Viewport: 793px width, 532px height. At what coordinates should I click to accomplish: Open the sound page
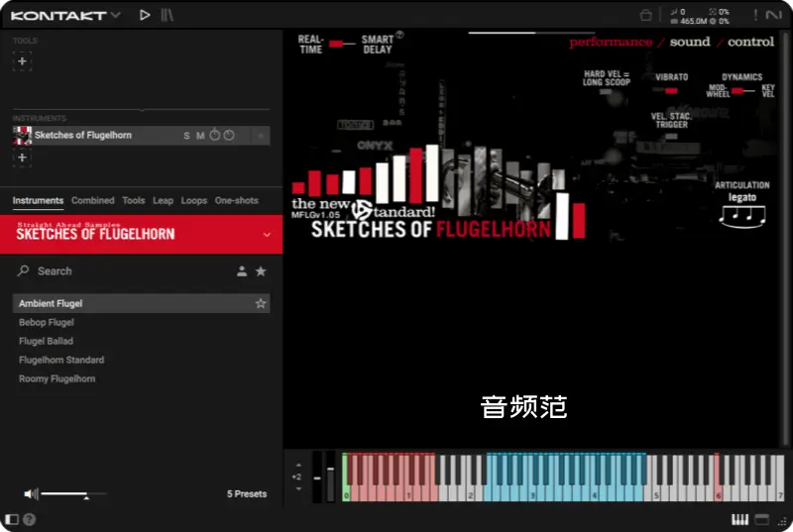(x=690, y=42)
